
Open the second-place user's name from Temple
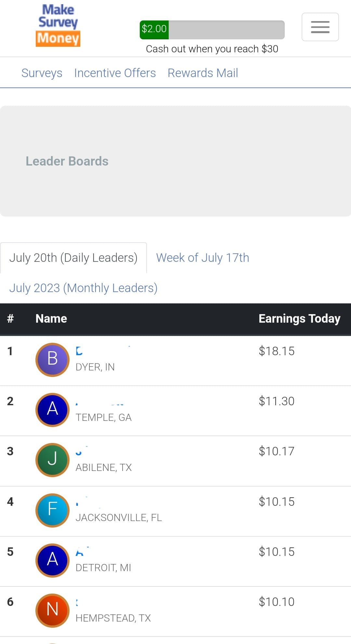[x=100, y=403]
